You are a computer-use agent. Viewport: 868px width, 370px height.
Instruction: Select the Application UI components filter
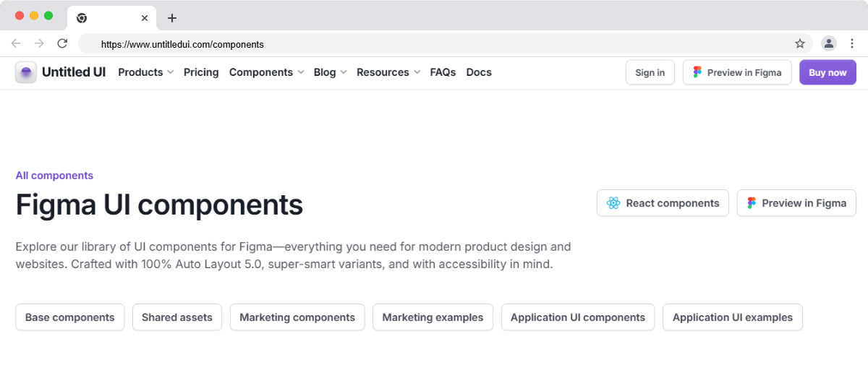point(578,317)
